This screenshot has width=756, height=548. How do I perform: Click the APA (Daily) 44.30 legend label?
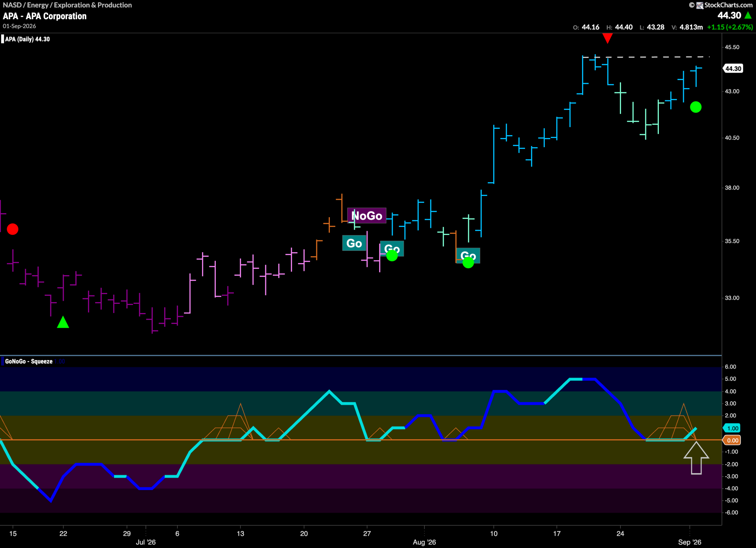(27, 39)
